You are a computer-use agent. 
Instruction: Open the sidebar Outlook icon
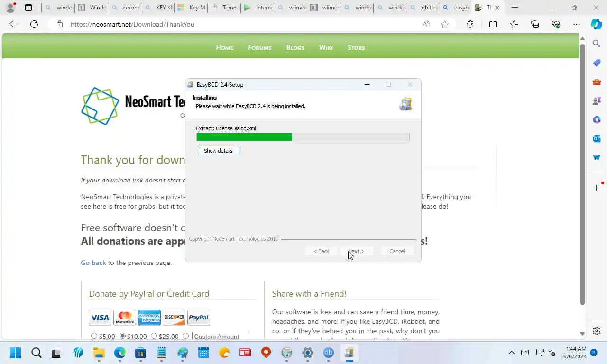tap(597, 138)
